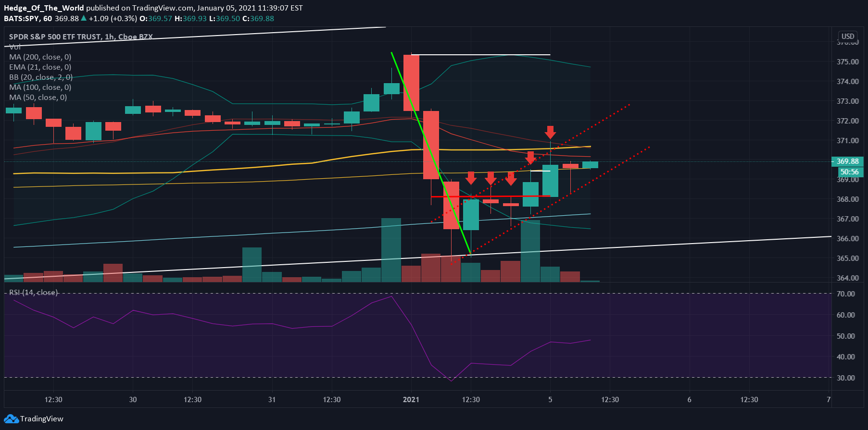Screen dimensions: 868x430
Task: Click the RSI 30.00 scale label
Action: (x=846, y=378)
